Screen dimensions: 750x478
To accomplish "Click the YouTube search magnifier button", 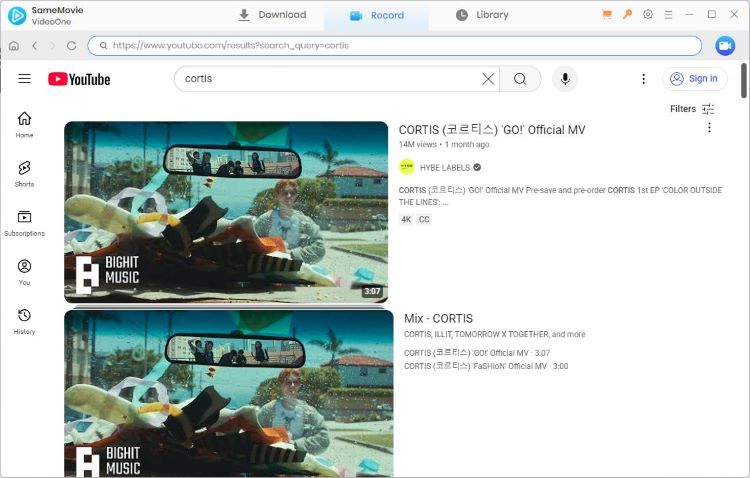I will click(520, 79).
